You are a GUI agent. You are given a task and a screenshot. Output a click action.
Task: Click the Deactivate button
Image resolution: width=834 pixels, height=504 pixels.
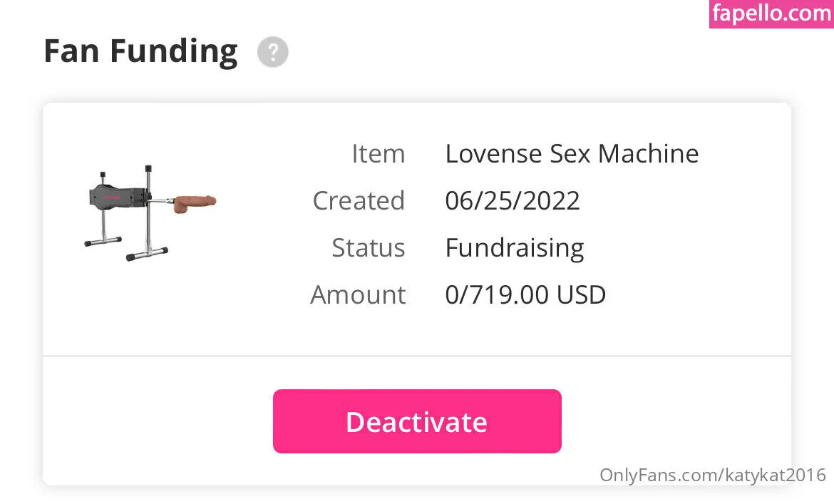(417, 421)
